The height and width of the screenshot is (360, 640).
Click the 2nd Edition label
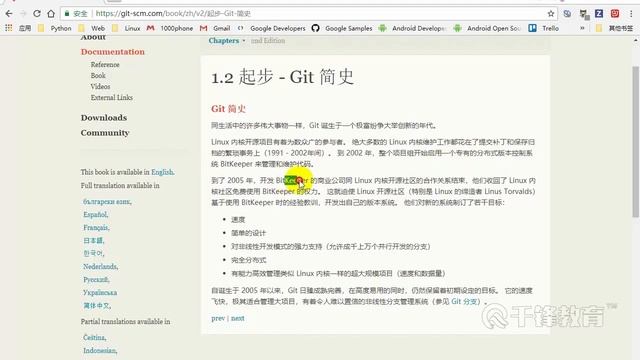tap(268, 40)
